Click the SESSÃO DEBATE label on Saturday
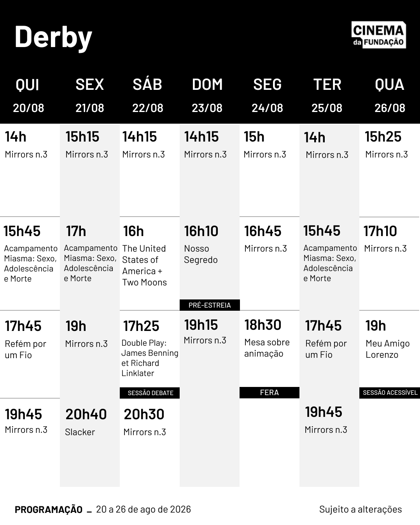Screen dimensions: 420x525 coord(150,393)
